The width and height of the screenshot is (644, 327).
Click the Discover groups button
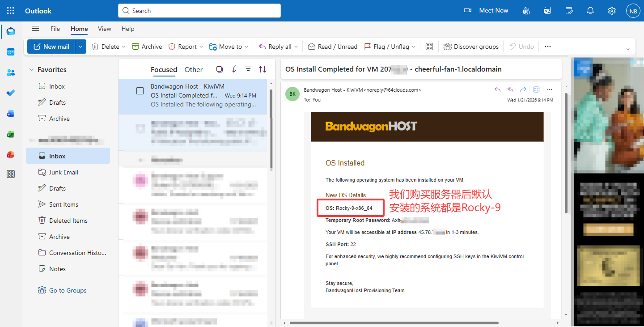[471, 47]
